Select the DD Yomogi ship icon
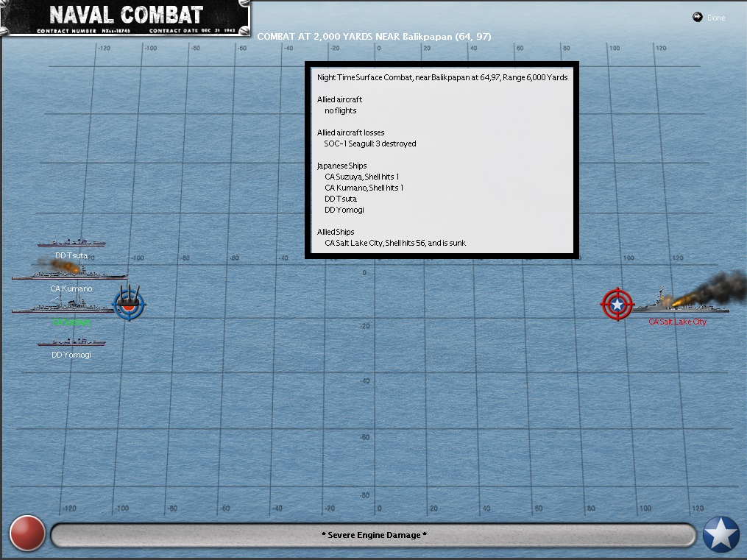 coord(71,342)
